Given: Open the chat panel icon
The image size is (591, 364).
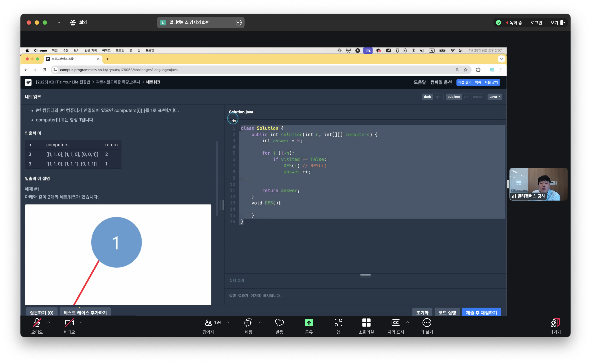Looking at the screenshot, I should coord(248,323).
